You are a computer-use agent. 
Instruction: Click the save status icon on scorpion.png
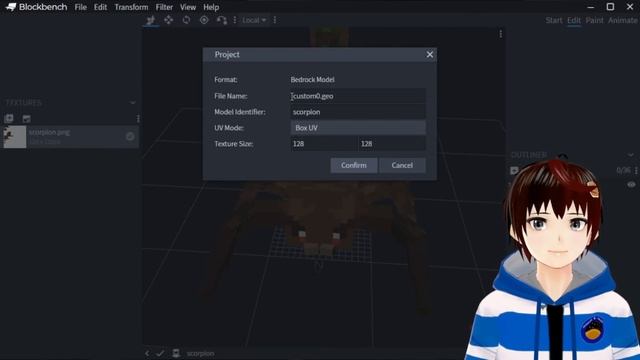pyautogui.click(x=130, y=137)
